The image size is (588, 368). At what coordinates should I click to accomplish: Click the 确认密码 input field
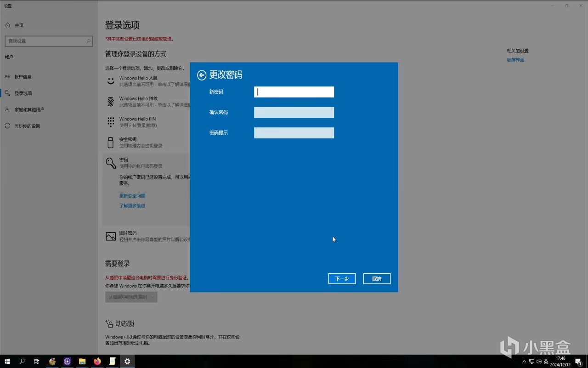tap(294, 112)
